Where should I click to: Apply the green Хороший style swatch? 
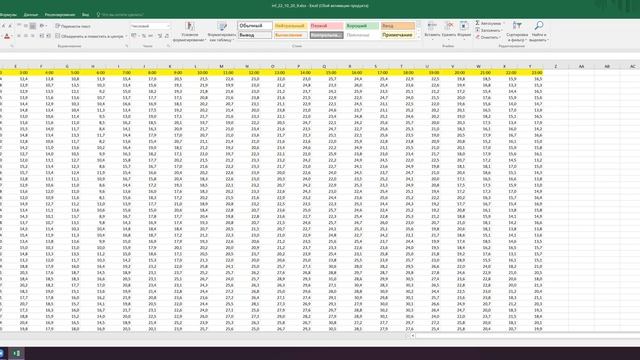362,26
